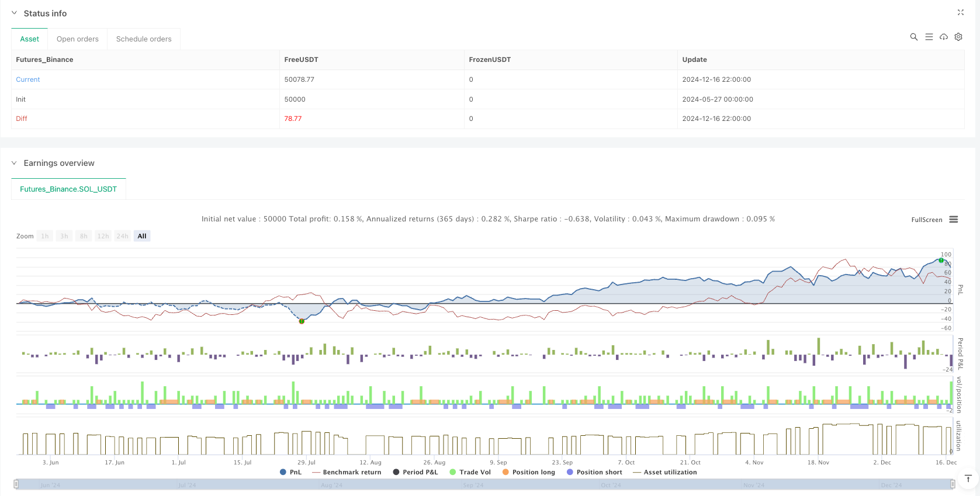
Task: Click the green marker at PnL peak
Action: (x=941, y=260)
